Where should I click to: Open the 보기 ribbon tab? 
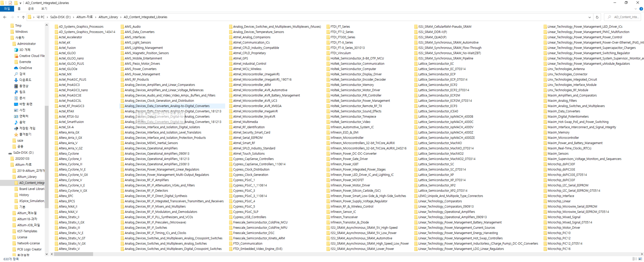point(44,9)
